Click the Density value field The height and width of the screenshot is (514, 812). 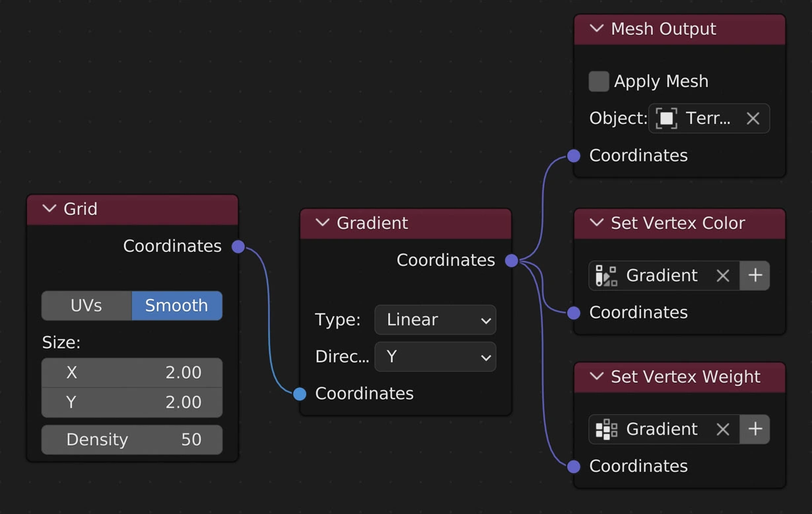click(x=132, y=440)
